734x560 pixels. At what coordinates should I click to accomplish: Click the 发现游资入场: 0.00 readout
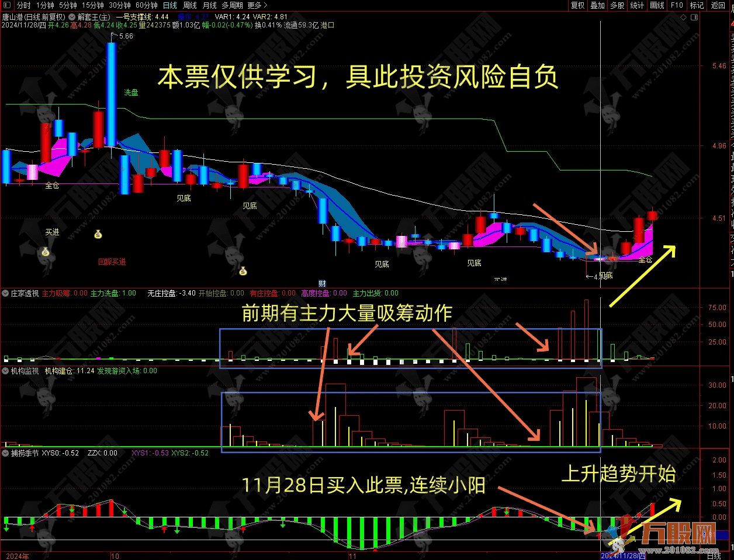[127, 371]
